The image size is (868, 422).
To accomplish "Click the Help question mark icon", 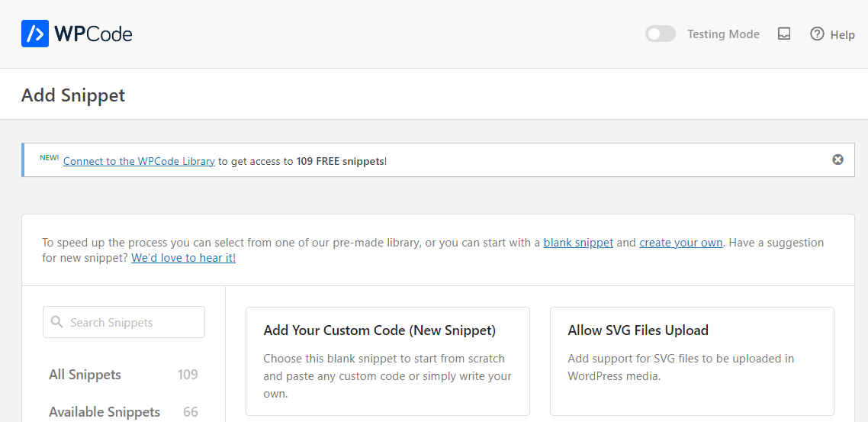I will pyautogui.click(x=817, y=34).
